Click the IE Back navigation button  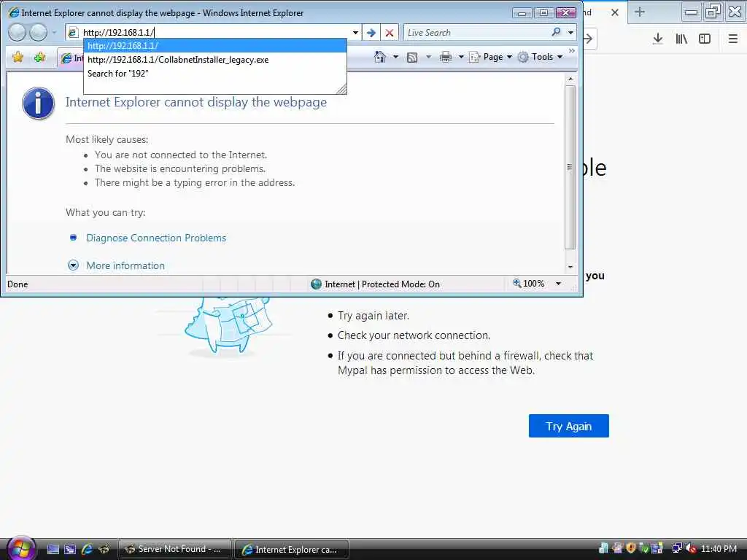[x=18, y=32]
